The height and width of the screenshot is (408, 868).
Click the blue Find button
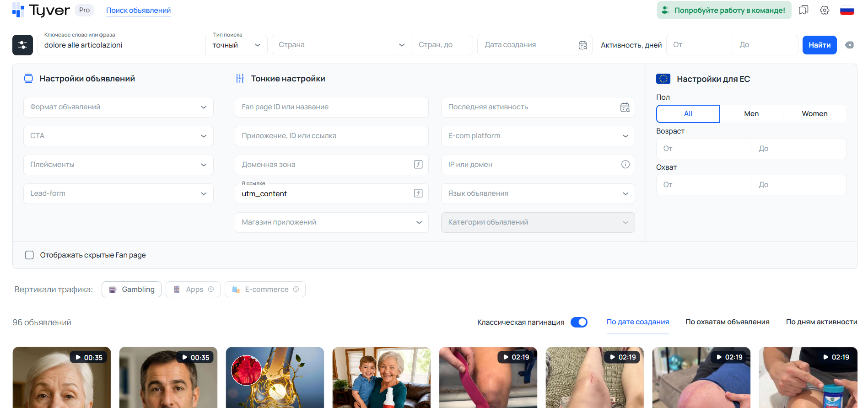819,45
